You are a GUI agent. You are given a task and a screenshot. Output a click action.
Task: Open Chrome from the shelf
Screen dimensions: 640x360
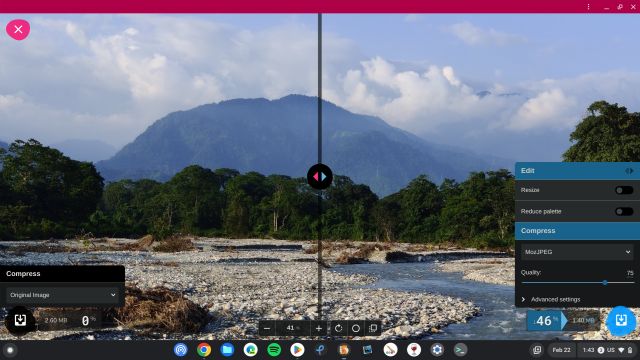(x=204, y=350)
